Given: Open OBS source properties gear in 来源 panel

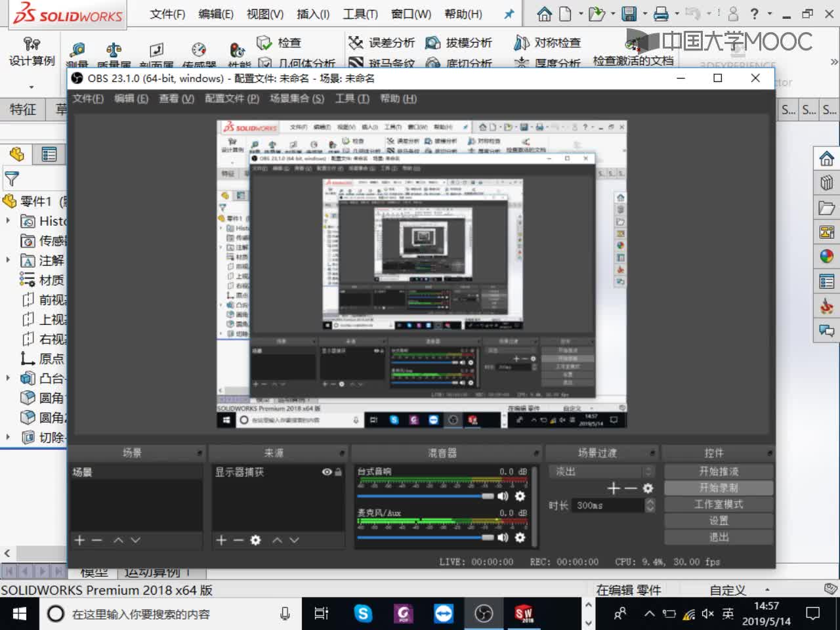Looking at the screenshot, I should (256, 540).
